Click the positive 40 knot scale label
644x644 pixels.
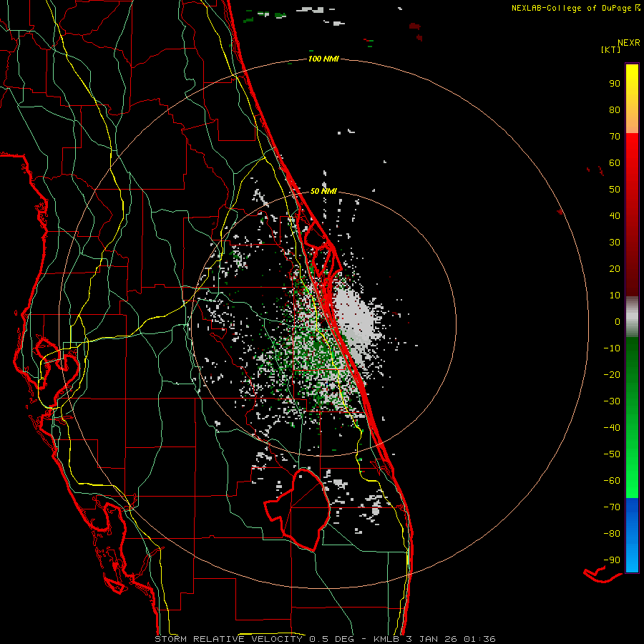click(615, 215)
